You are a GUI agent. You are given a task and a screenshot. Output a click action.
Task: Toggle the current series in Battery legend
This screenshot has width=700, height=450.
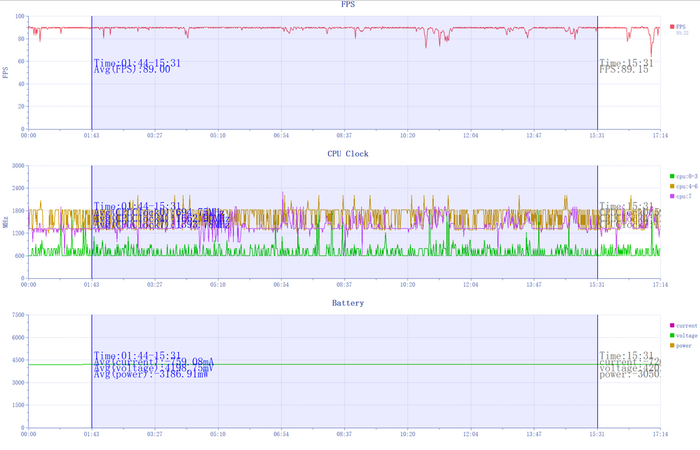[683, 325]
